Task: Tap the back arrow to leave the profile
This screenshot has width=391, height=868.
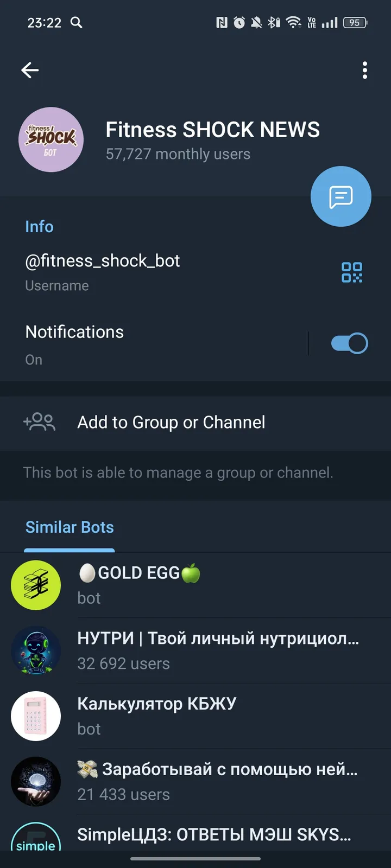Action: tap(30, 70)
